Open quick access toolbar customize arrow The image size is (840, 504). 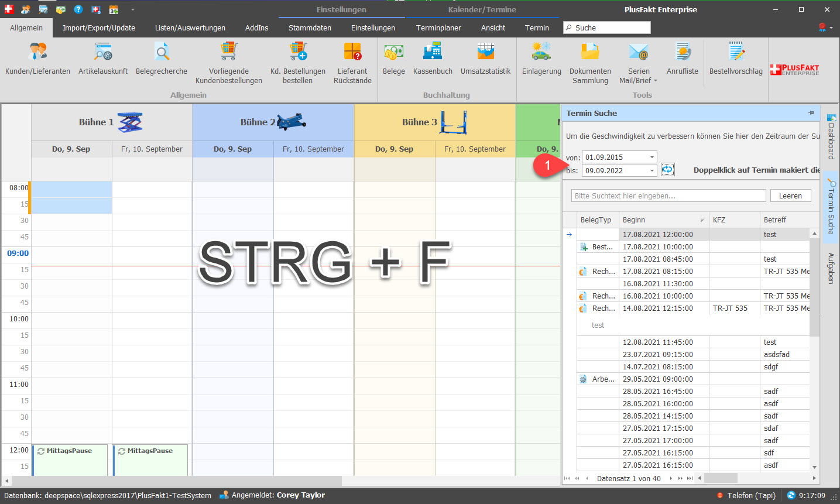point(133,9)
